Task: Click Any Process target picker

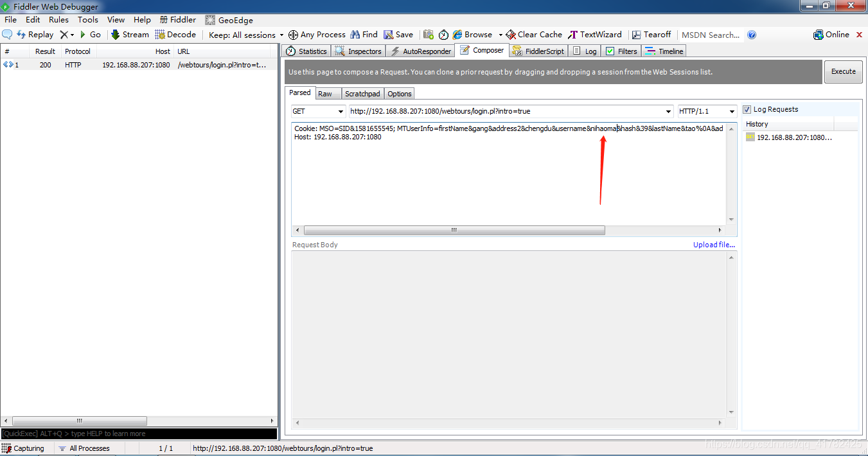Action: tap(317, 35)
